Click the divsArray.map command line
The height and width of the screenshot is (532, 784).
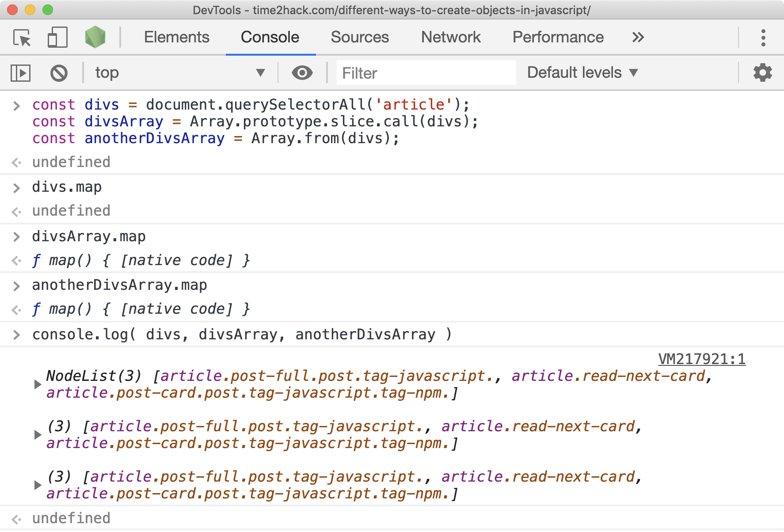[x=89, y=237]
